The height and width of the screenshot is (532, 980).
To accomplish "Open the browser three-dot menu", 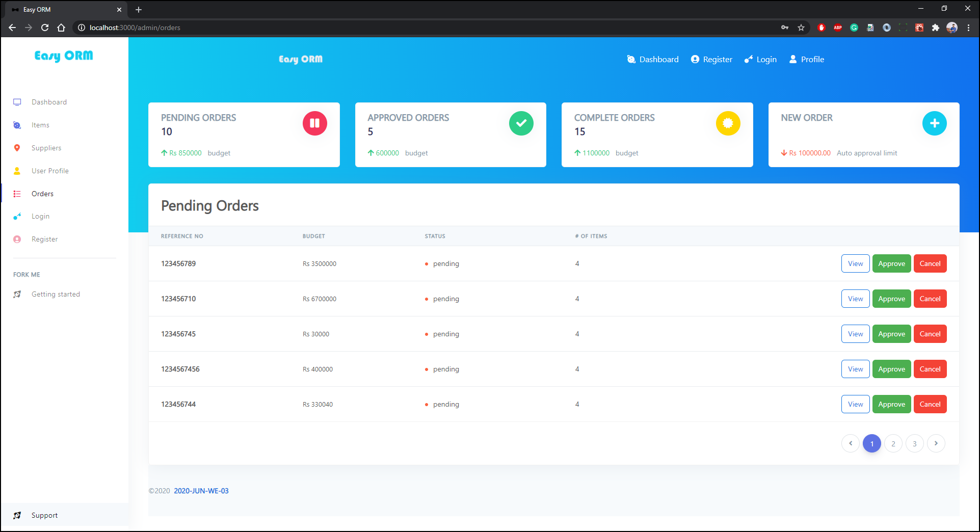I will pos(968,28).
